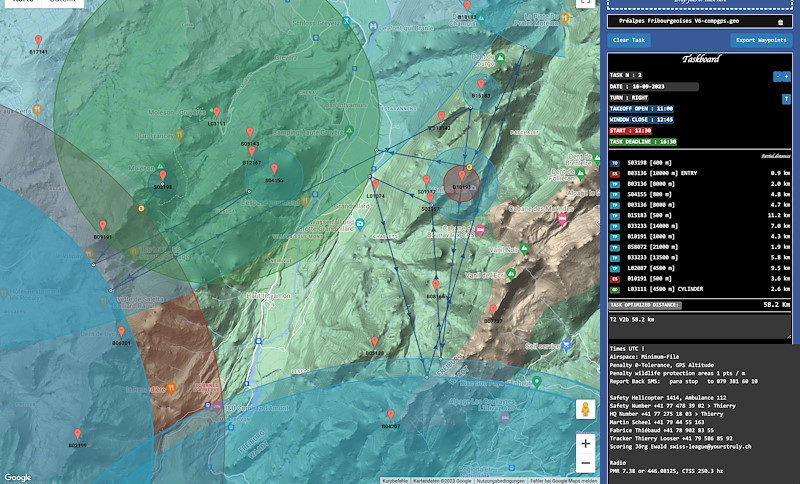The height and width of the screenshot is (484, 800).
Task: Click the Vanil Noir mountain icon
Action: (x=524, y=248)
